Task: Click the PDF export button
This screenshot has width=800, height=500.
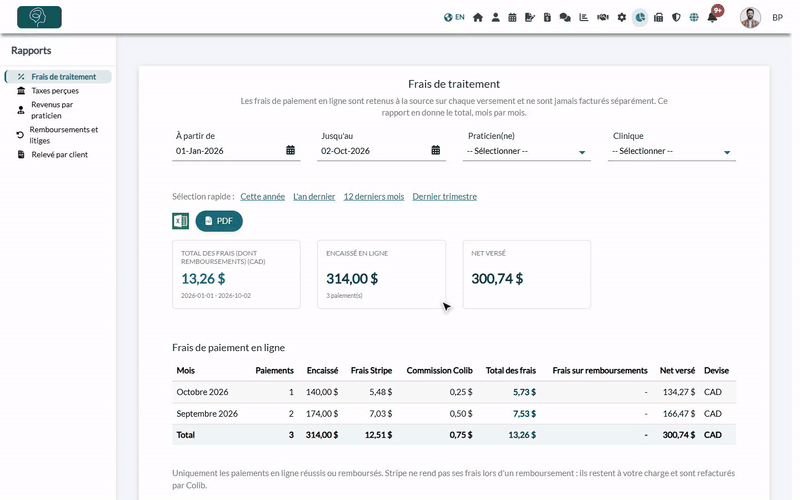Action: (219, 221)
